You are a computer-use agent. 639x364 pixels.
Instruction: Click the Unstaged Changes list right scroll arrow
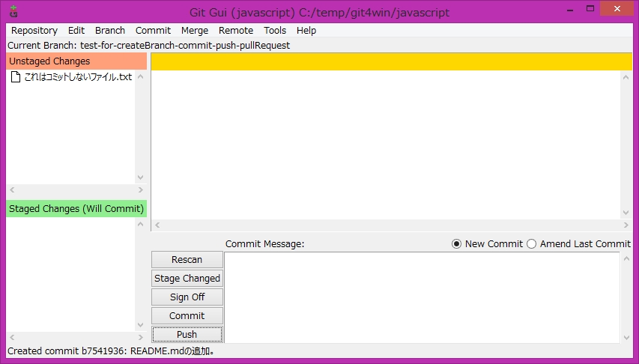pyautogui.click(x=141, y=190)
